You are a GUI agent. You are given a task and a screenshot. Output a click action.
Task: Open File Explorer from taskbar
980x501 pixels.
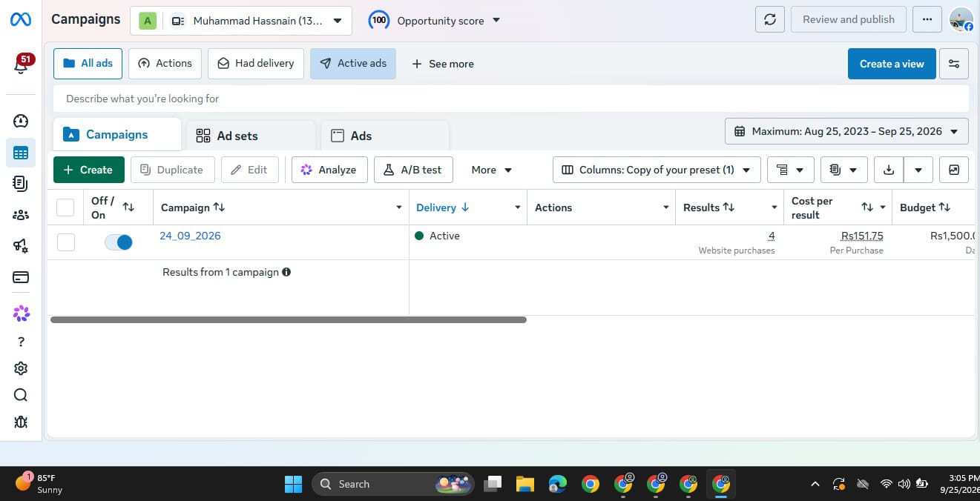pyautogui.click(x=525, y=484)
